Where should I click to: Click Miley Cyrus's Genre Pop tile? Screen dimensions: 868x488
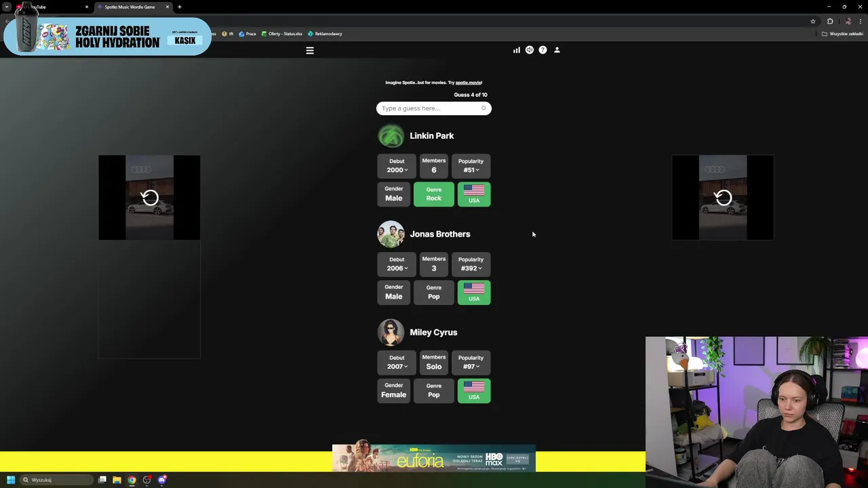coord(434,391)
